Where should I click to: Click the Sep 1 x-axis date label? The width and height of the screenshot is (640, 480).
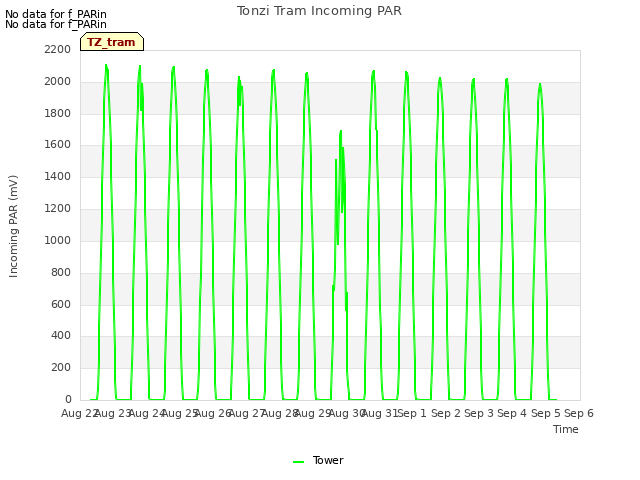click(x=412, y=413)
